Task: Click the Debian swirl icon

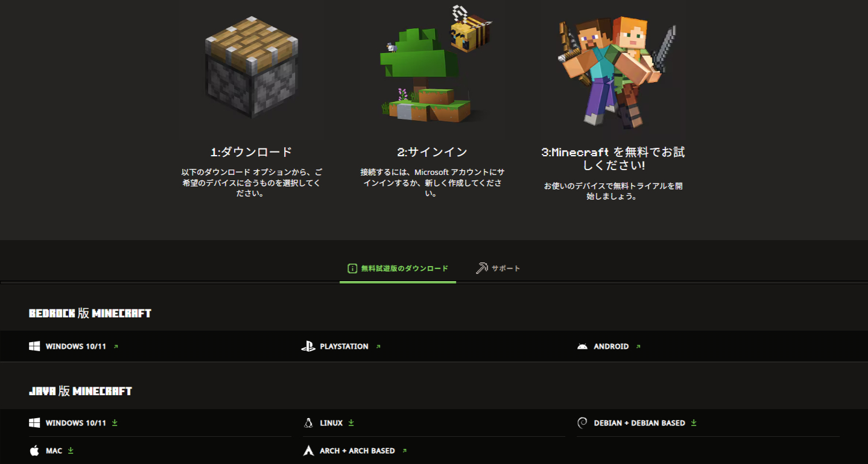Action: [x=582, y=423]
